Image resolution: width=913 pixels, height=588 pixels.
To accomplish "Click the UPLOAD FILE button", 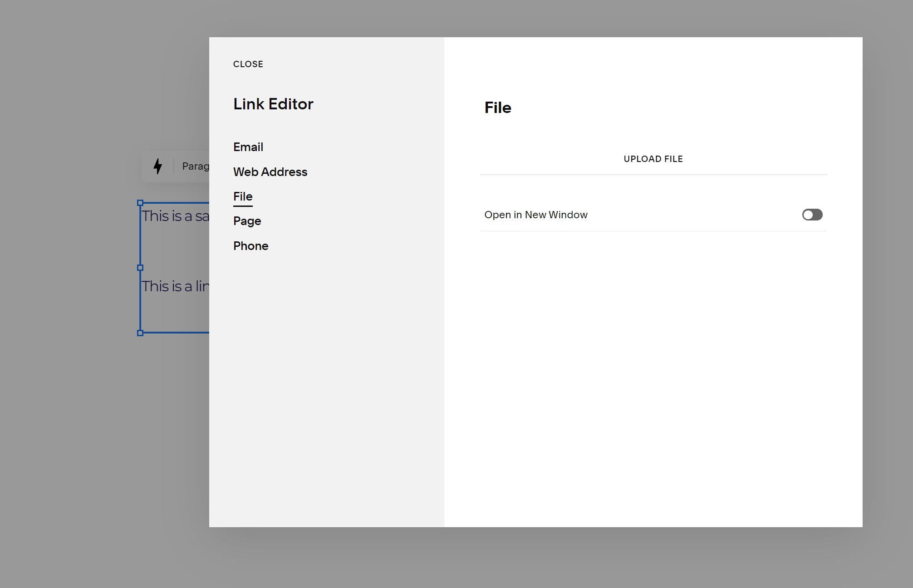I will pos(653,159).
